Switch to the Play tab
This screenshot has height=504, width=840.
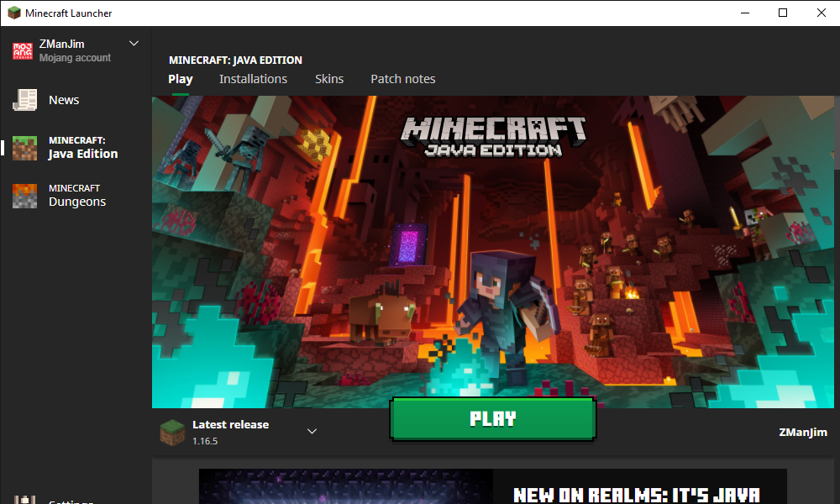180,79
